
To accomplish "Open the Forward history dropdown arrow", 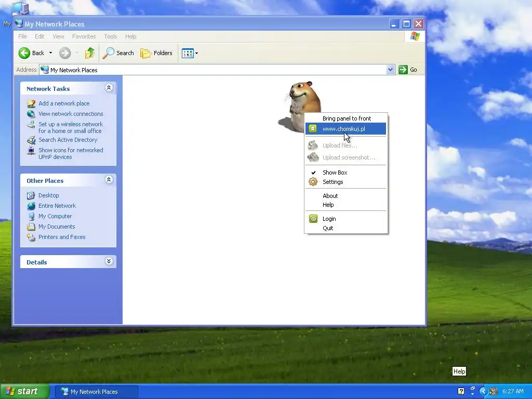I will tap(77, 53).
